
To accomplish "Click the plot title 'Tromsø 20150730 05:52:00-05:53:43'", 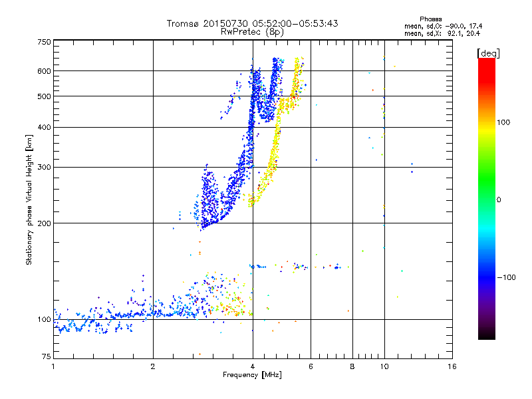I will 253,23.
